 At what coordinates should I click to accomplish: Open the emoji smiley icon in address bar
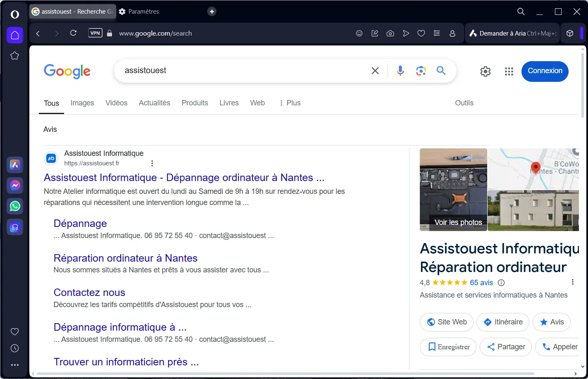click(359, 33)
